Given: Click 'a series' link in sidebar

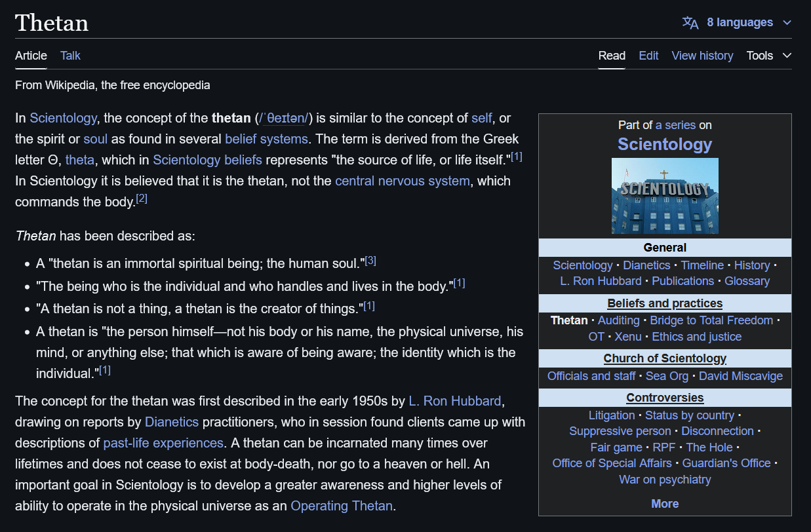Looking at the screenshot, I should click(x=675, y=124).
